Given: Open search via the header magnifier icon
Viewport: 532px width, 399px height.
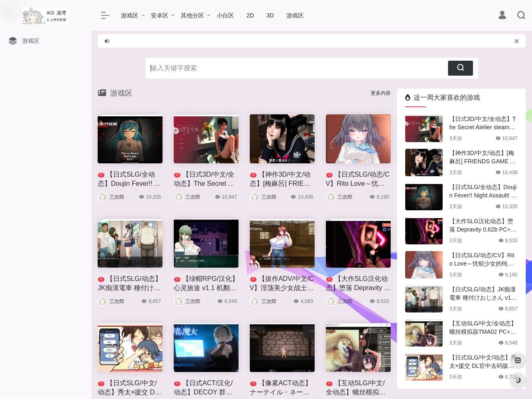Looking at the screenshot, I should click(521, 15).
